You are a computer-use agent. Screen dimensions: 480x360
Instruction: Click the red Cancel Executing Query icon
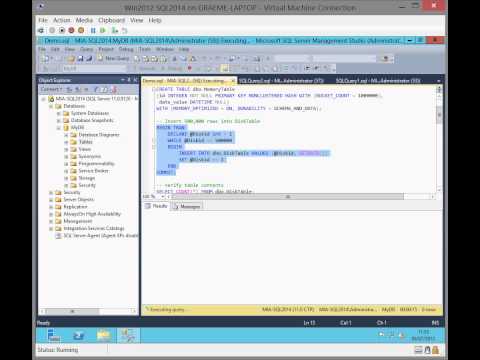(x=190, y=68)
